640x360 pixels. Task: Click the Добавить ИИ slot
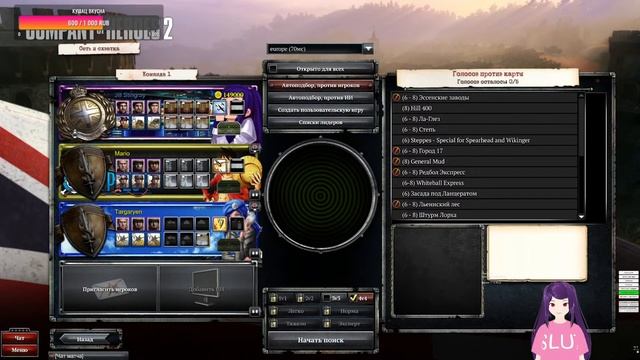pyautogui.click(x=206, y=289)
